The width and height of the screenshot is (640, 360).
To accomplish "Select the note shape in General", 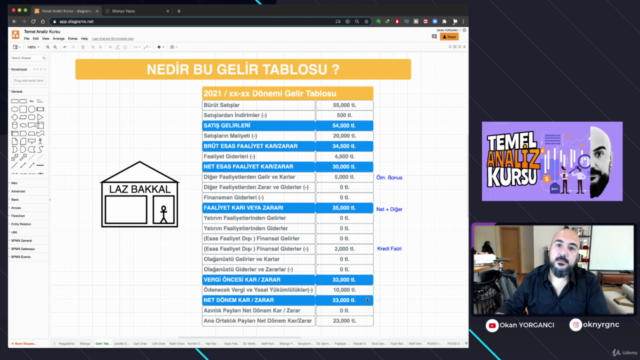I will 15,141.
